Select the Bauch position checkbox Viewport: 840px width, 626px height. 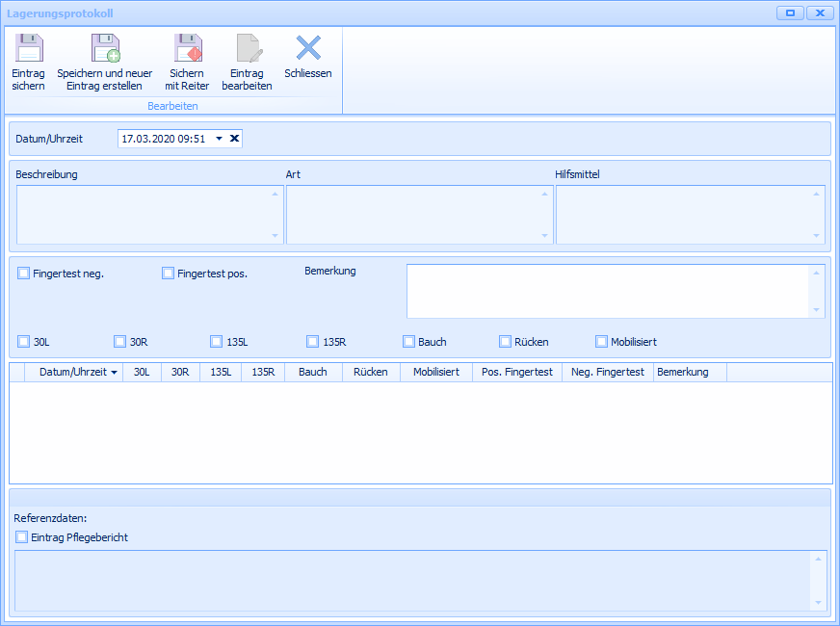coord(408,341)
